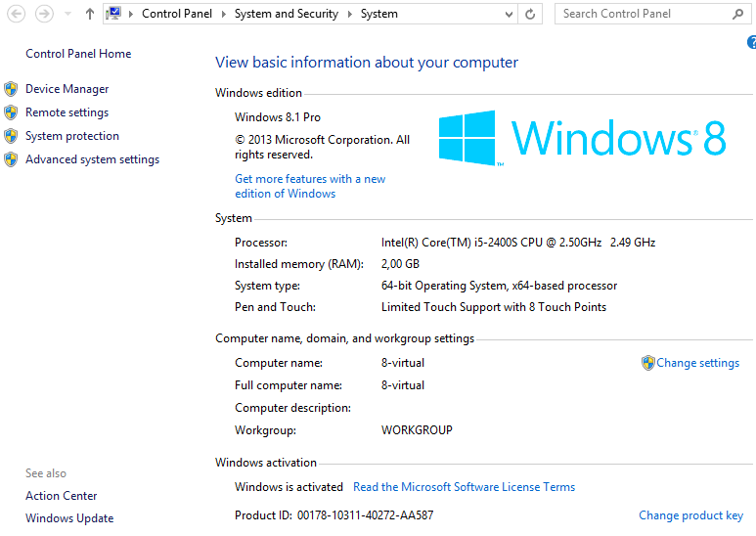Click shield icon beside Device Manager
756x536 pixels.
[11, 89]
